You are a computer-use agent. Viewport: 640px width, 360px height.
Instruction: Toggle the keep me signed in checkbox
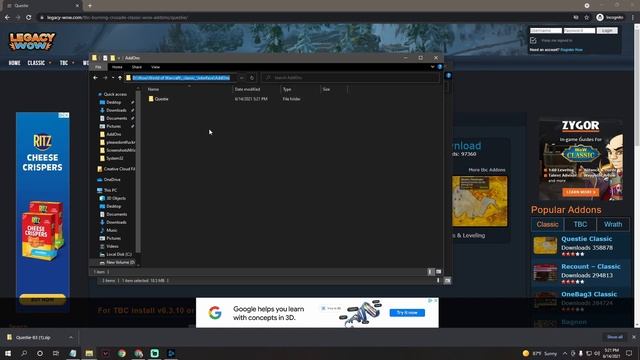[533, 40]
